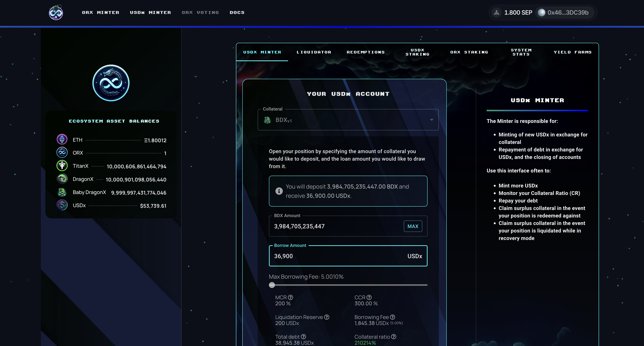644x346 pixels.
Task: Go to ORX Minter navigation item
Action: pyautogui.click(x=101, y=13)
